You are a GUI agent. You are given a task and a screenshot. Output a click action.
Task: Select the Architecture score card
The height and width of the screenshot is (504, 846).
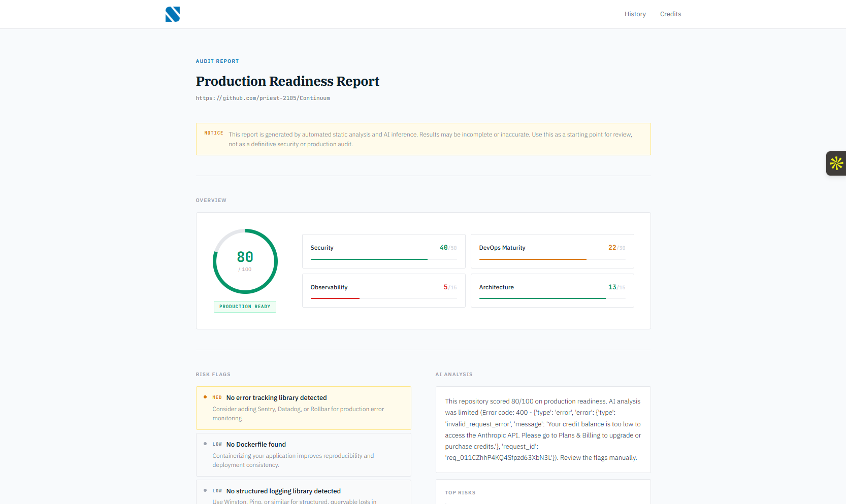[x=552, y=290]
